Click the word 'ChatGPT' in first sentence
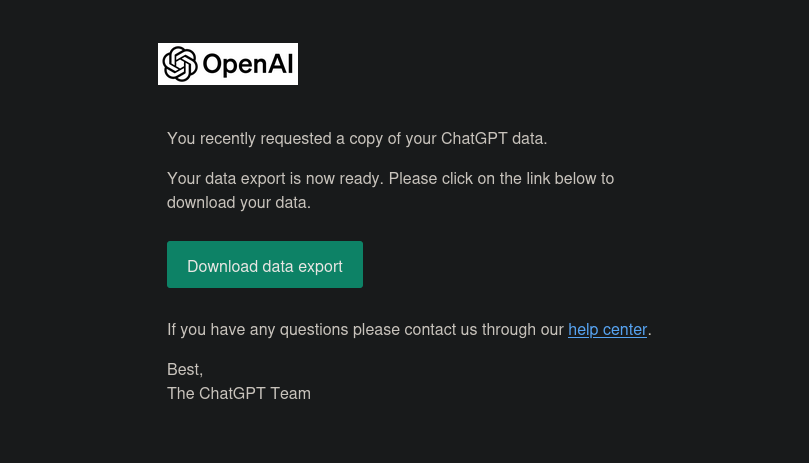This screenshot has width=809, height=463. tap(474, 138)
